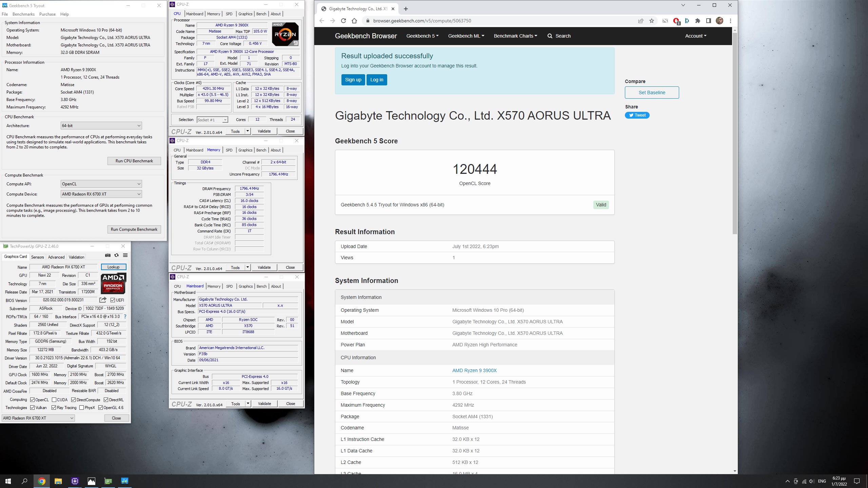
Task: Click the CPU-Z icon in the taskbar
Action: point(75,481)
